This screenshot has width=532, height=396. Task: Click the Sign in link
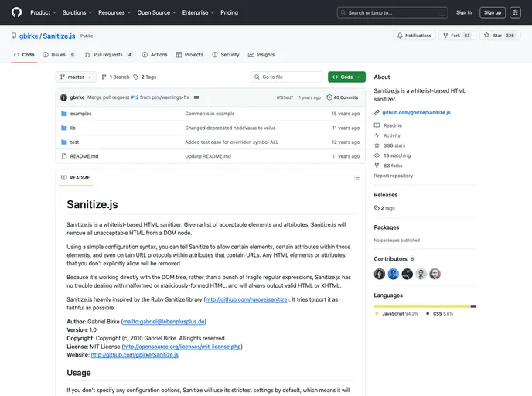(464, 12)
